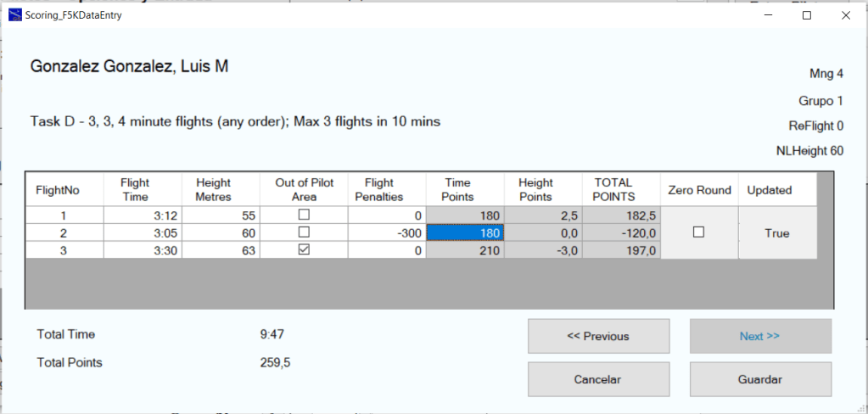This screenshot has height=414, width=868.
Task: Click the Scoring_F5KDataEntry app icon in title bar
Action: tap(14, 15)
